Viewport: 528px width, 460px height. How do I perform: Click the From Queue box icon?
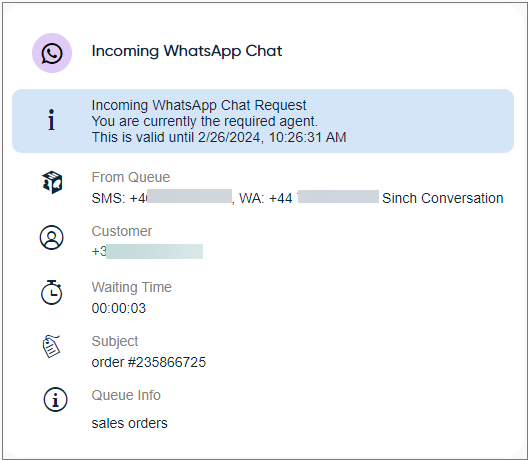coord(52,182)
